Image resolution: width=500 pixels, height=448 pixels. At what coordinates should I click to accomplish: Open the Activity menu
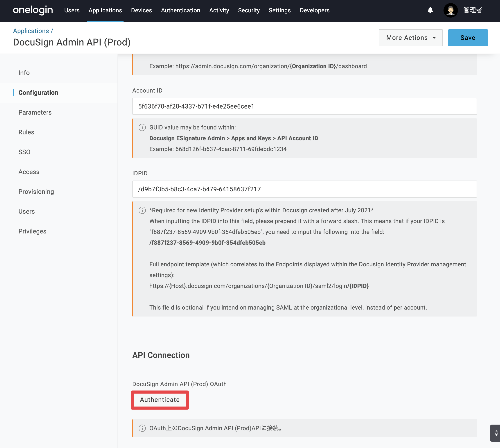pyautogui.click(x=219, y=10)
